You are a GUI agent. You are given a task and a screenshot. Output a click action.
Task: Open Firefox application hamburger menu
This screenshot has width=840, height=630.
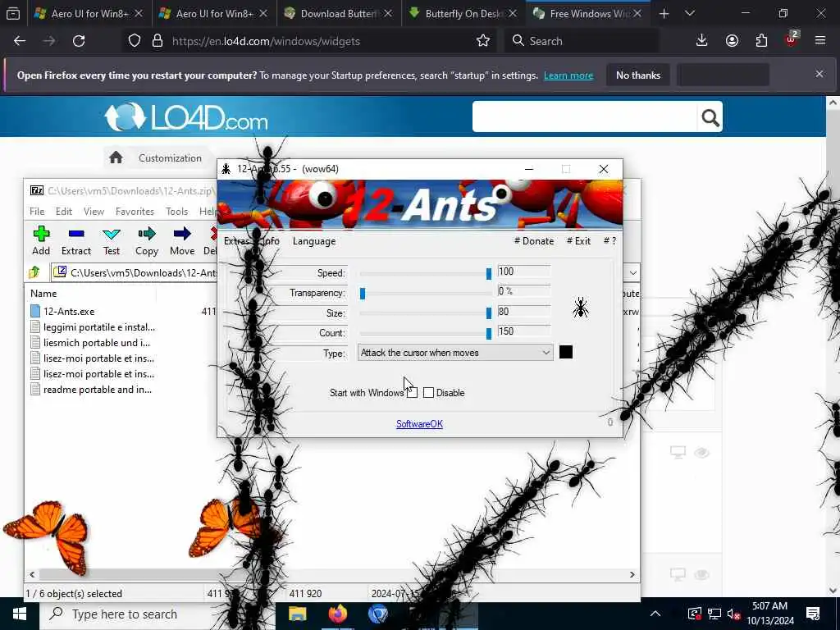[x=820, y=41]
